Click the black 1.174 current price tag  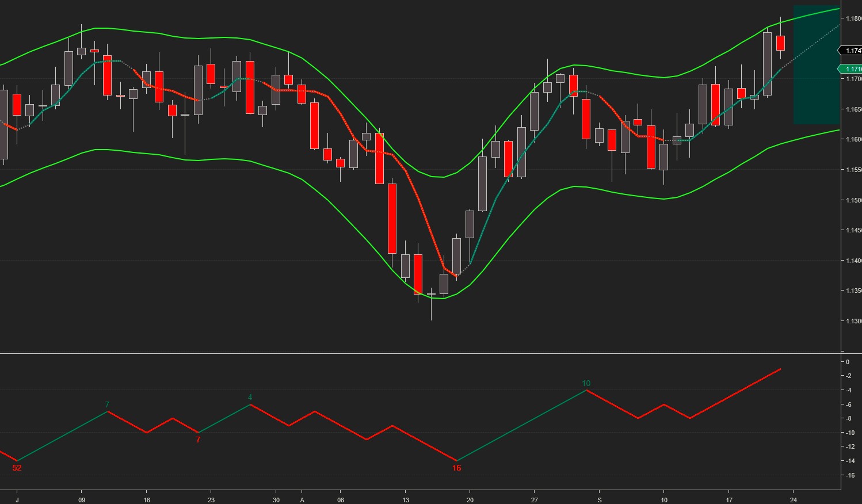click(850, 51)
